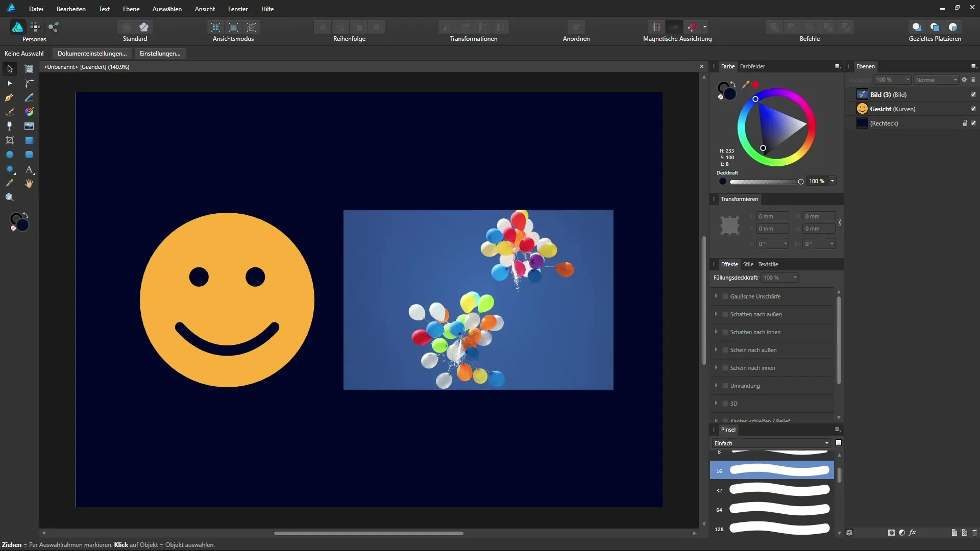
Task: Click the red recent color swatch
Action: (x=755, y=85)
